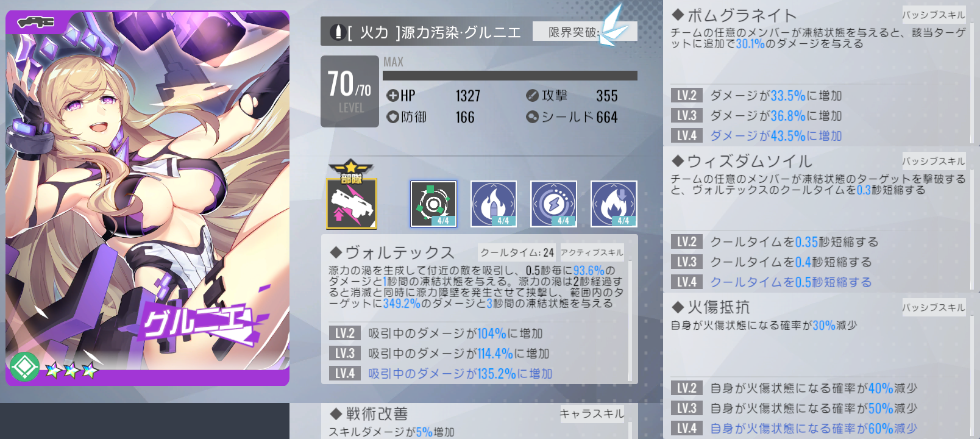The width and height of the screenshot is (980, 439).
Task: Click the MAX experience progress bar
Action: [510, 76]
